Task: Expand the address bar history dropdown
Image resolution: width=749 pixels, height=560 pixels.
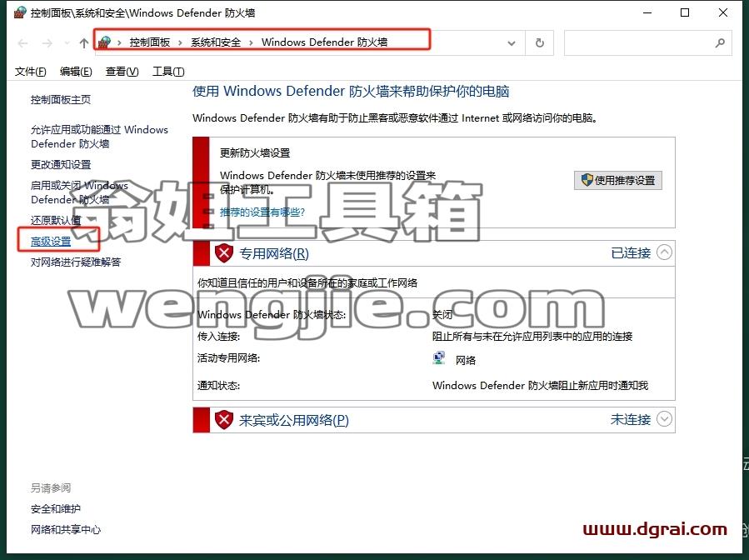Action: [511, 43]
